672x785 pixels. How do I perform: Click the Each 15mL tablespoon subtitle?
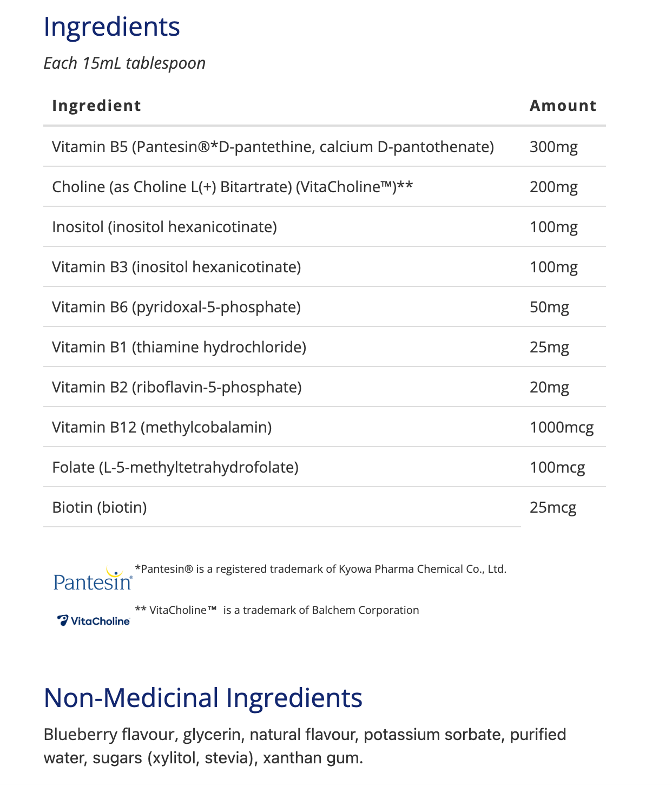coord(124,63)
